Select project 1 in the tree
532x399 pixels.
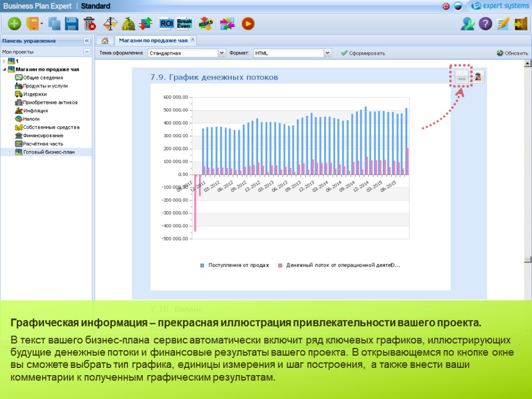[13, 61]
